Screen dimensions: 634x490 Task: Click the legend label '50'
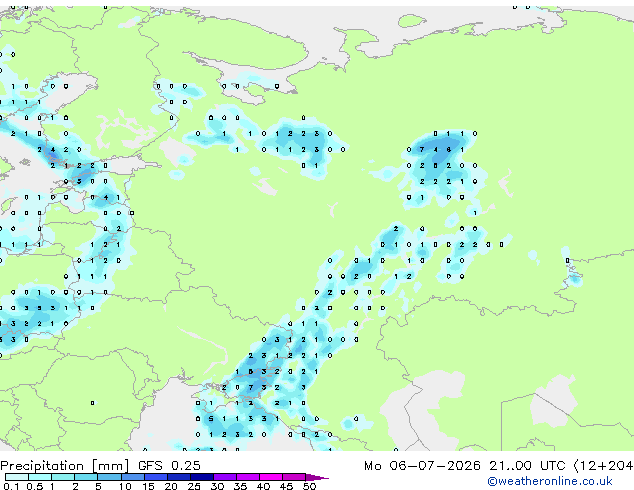coord(309,486)
